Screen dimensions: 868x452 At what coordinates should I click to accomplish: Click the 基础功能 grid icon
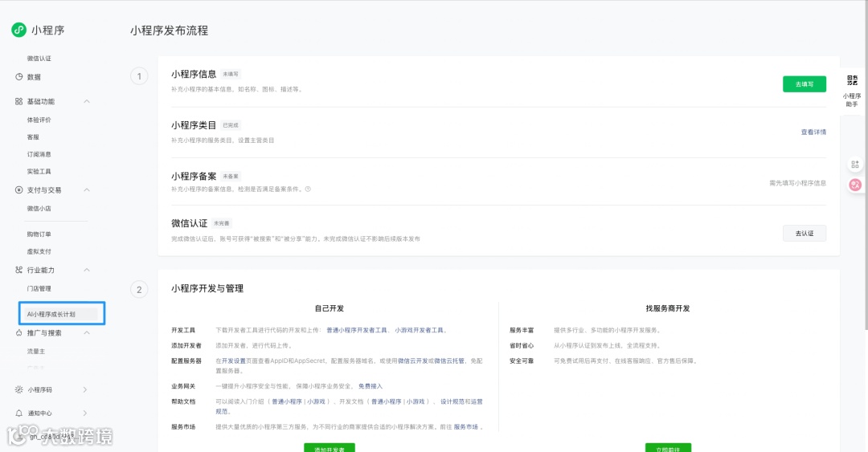click(18, 101)
